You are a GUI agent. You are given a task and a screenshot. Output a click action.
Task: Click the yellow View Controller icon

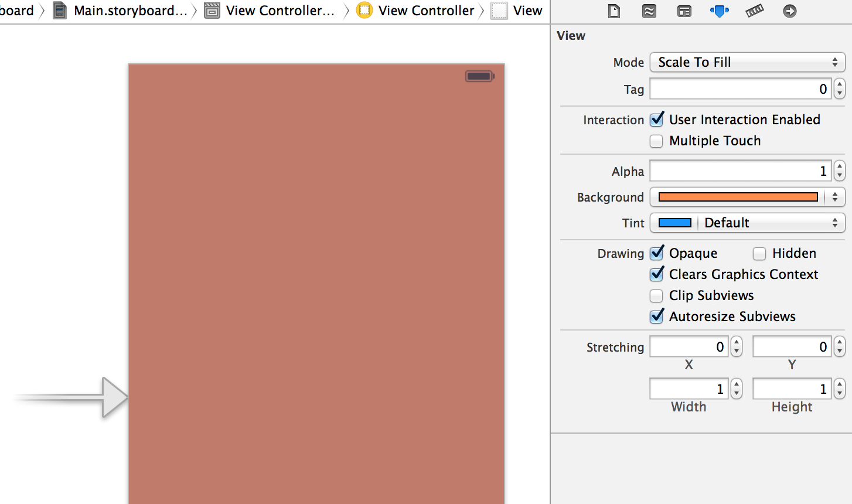[x=364, y=11]
